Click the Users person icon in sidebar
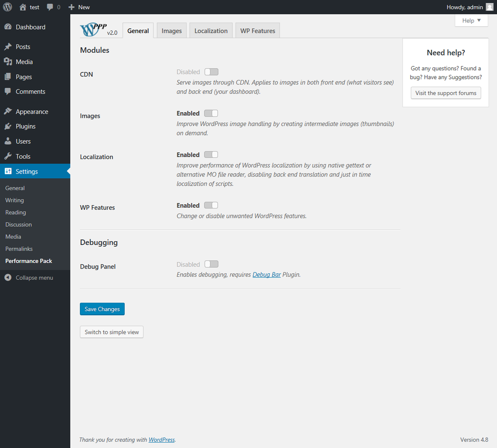 pos(8,141)
